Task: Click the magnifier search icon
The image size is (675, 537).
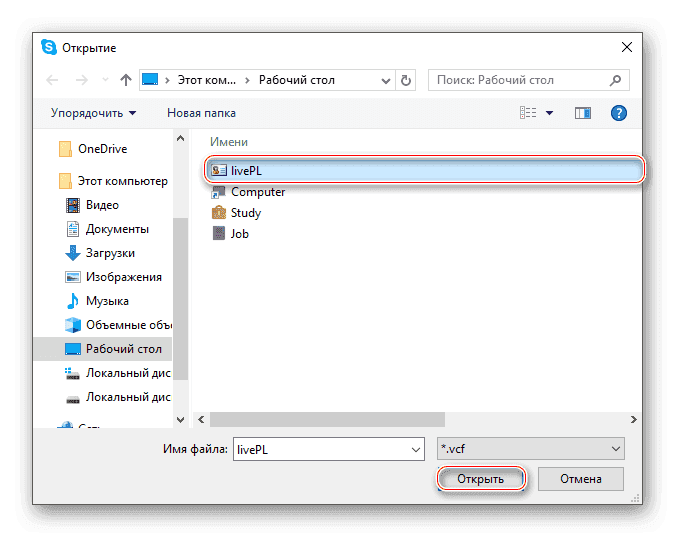Action: pyautogui.click(x=616, y=80)
